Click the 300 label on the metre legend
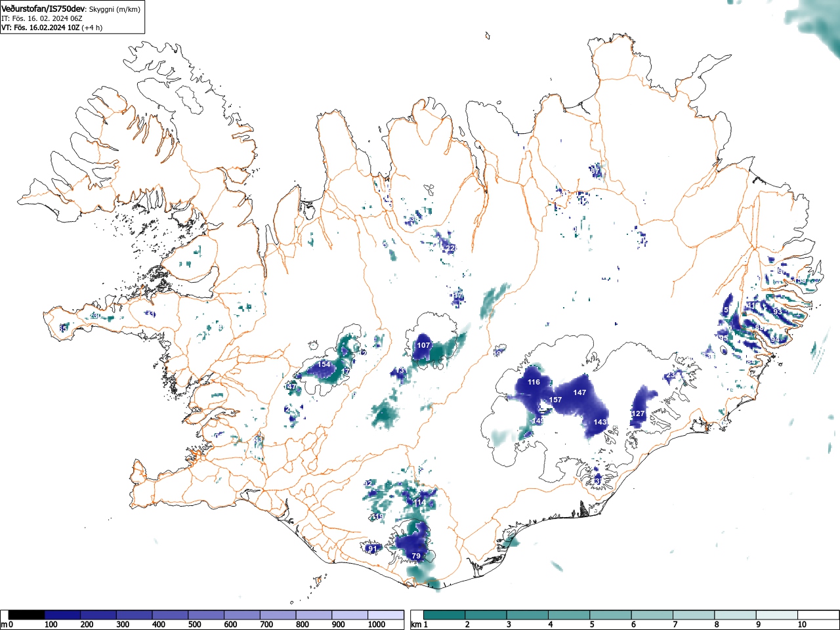This screenshot has width=840, height=630. [123, 625]
